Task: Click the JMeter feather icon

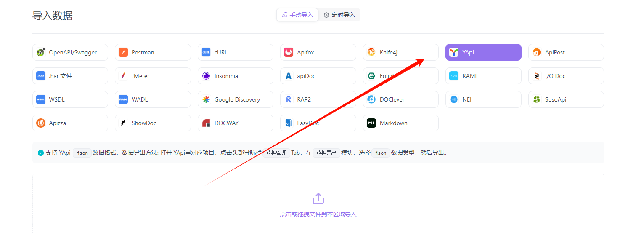Action: click(x=123, y=76)
